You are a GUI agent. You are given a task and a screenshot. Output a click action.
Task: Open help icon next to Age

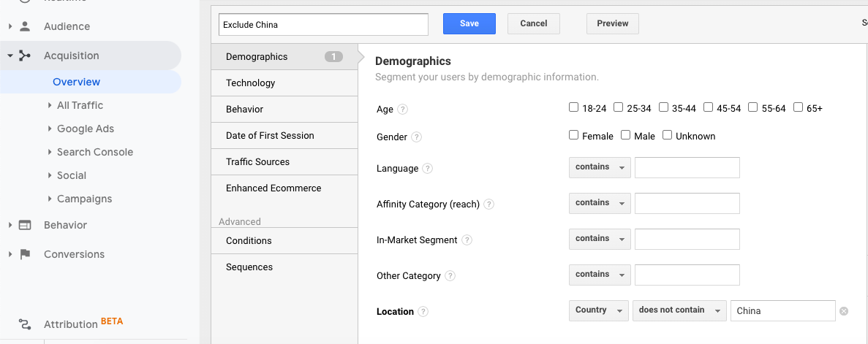pyautogui.click(x=402, y=110)
